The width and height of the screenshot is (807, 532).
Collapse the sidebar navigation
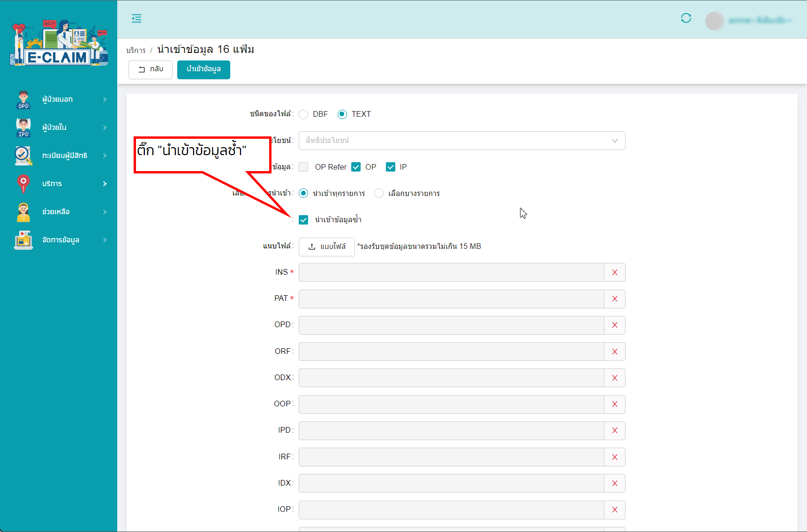point(136,18)
